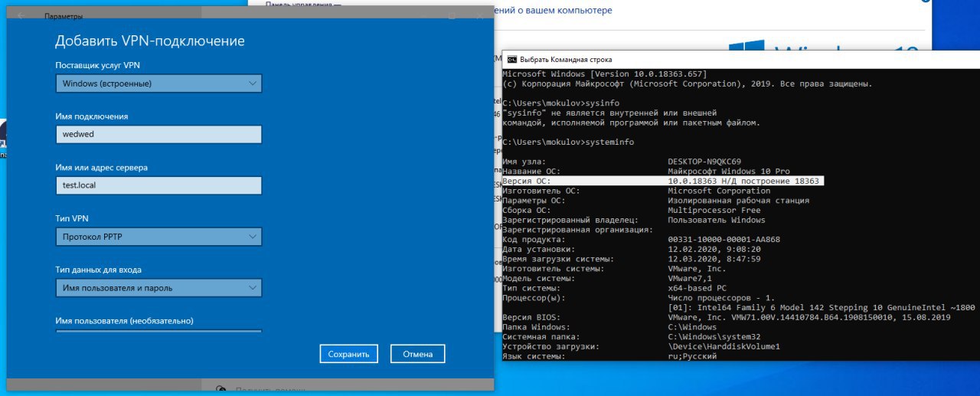Click the Добавить VPN-подключение heading
The height and width of the screenshot is (396, 980).
150,41
